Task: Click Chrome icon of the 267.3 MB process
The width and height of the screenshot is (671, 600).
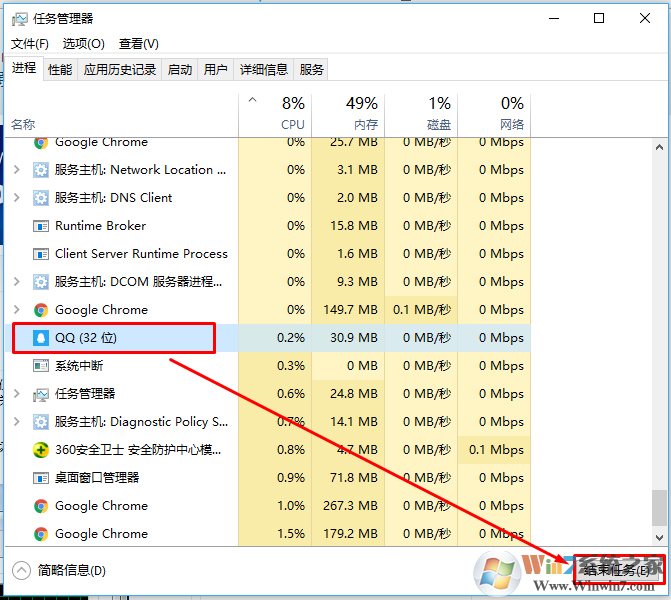Action: (x=41, y=506)
